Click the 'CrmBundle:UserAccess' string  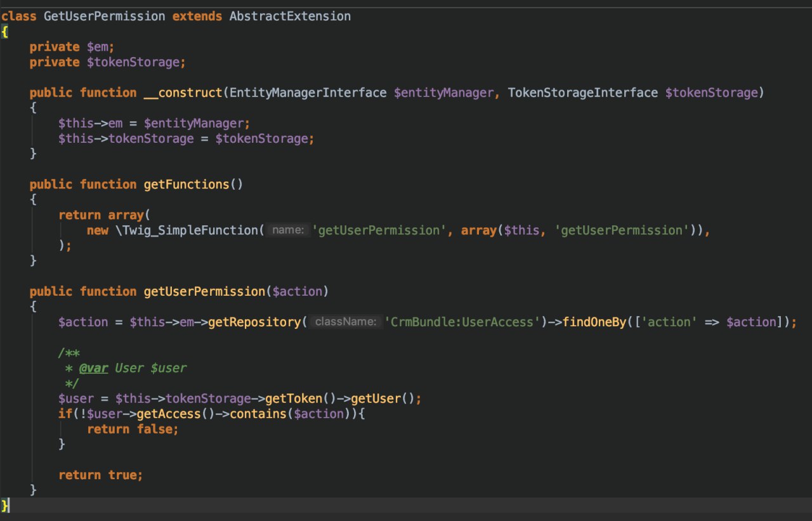pyautogui.click(x=462, y=322)
